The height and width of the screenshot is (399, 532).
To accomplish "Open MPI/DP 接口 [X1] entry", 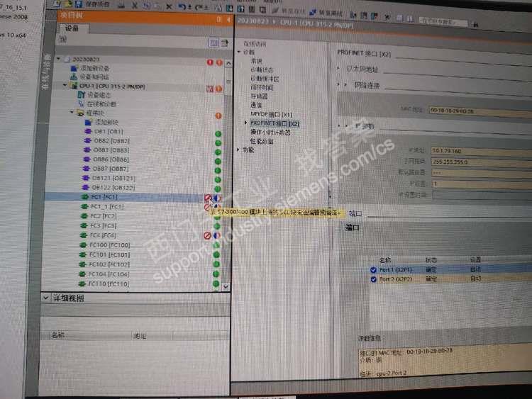I will [271, 114].
